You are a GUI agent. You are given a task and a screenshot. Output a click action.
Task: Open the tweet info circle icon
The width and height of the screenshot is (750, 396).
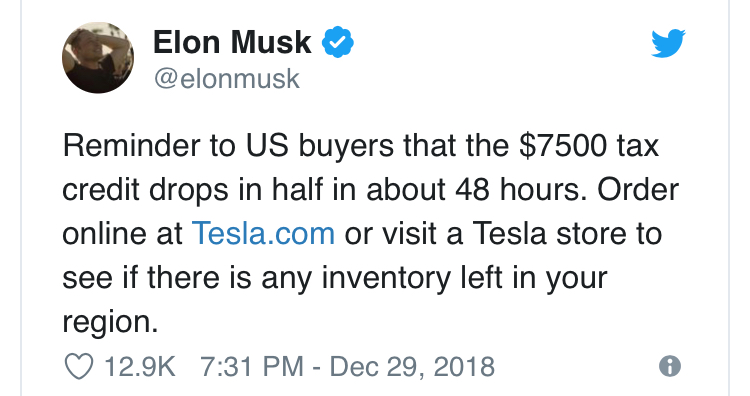coord(670,366)
